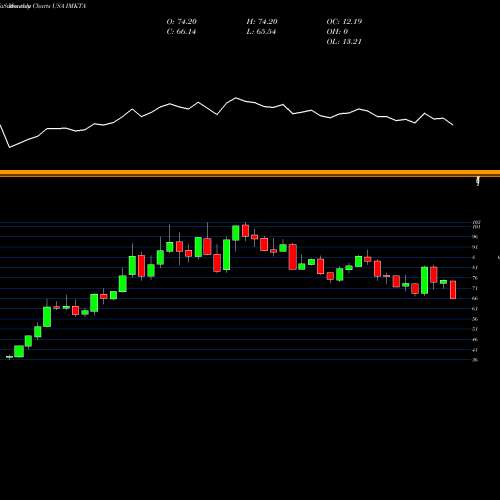The width and height of the screenshot is (500, 500).
Task: Click the high value 'H: 74.20'
Action: tap(262, 21)
